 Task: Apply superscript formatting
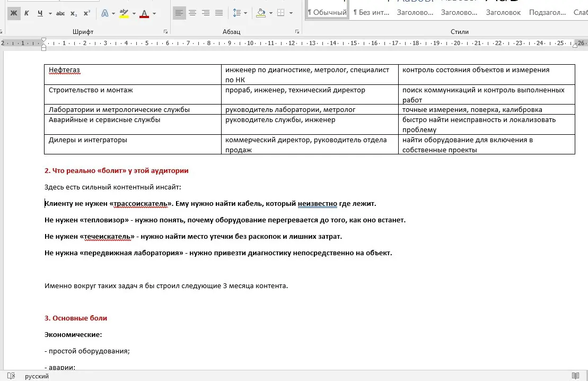point(87,13)
